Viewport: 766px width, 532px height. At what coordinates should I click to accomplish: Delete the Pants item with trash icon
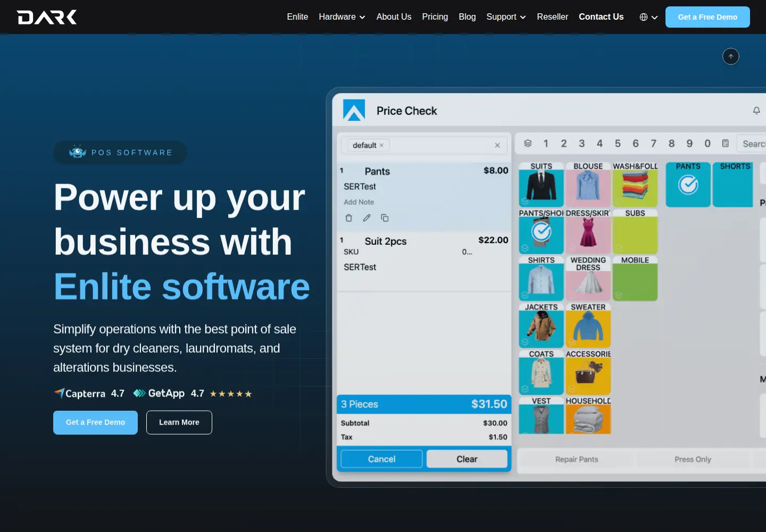349,218
